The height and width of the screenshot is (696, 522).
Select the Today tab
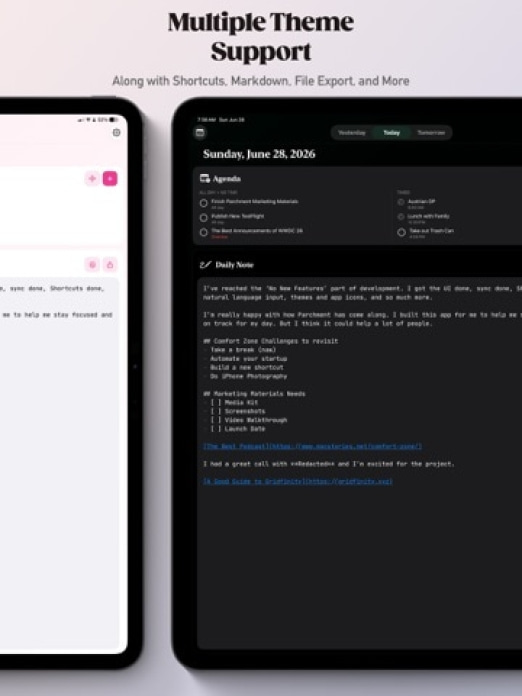(392, 132)
